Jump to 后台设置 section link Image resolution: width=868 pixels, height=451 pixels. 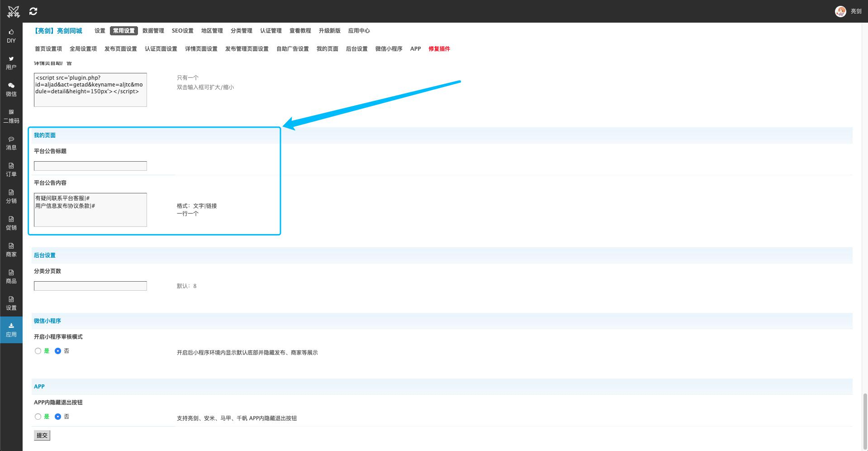click(357, 49)
